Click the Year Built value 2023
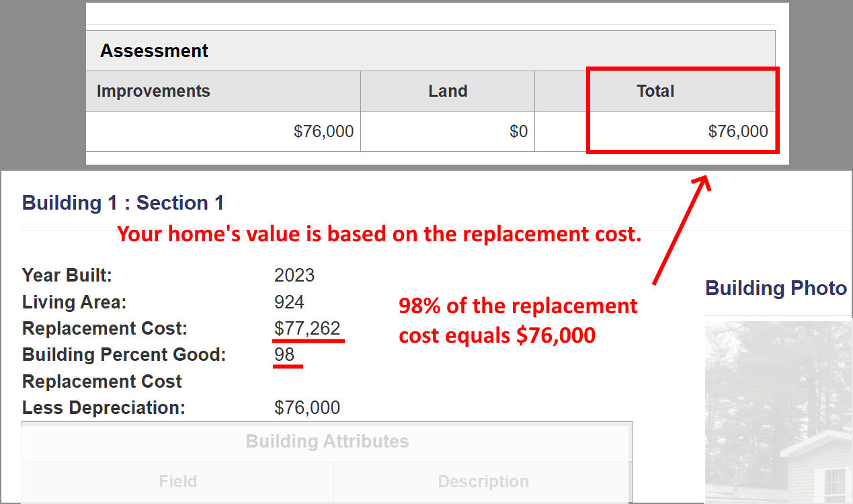This screenshot has height=504, width=853. tap(294, 276)
